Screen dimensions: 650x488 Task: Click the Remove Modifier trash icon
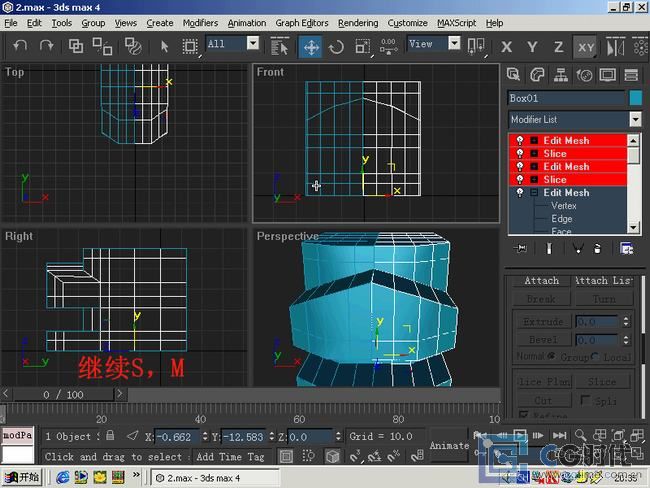coord(597,248)
